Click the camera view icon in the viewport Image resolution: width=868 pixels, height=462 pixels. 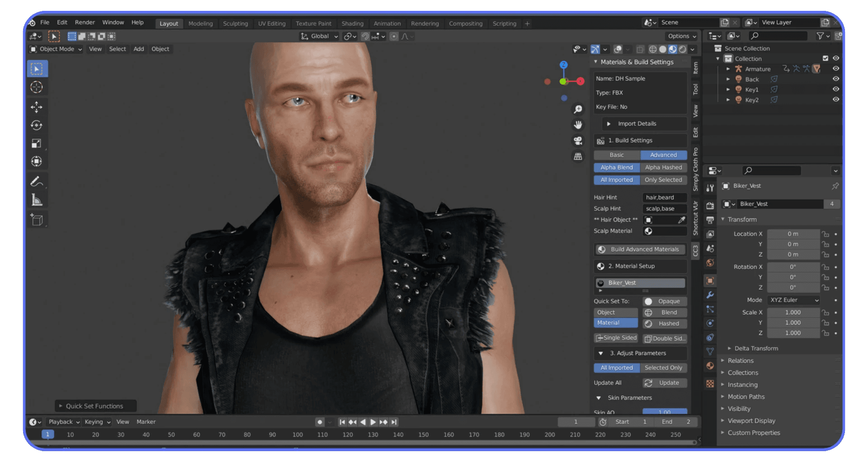click(579, 141)
